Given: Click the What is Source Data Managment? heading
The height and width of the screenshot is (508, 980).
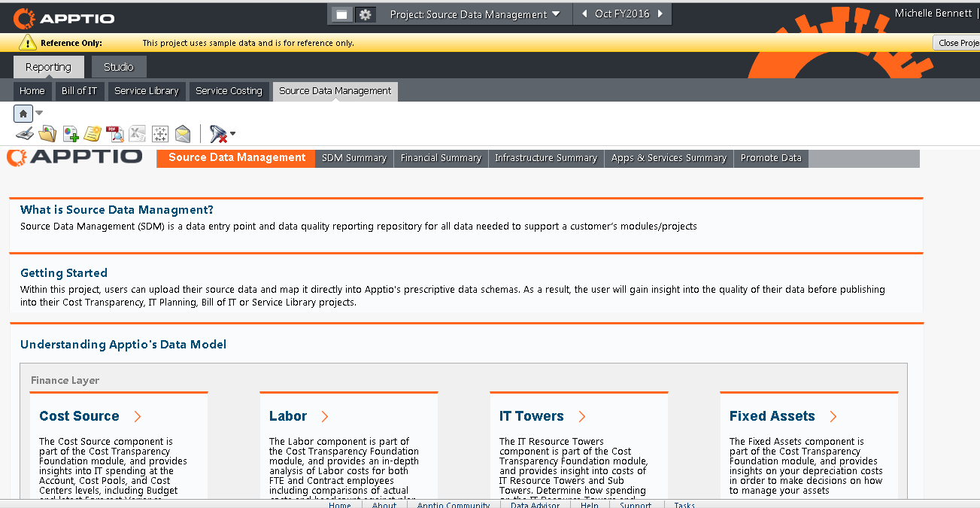Looking at the screenshot, I should tap(117, 210).
